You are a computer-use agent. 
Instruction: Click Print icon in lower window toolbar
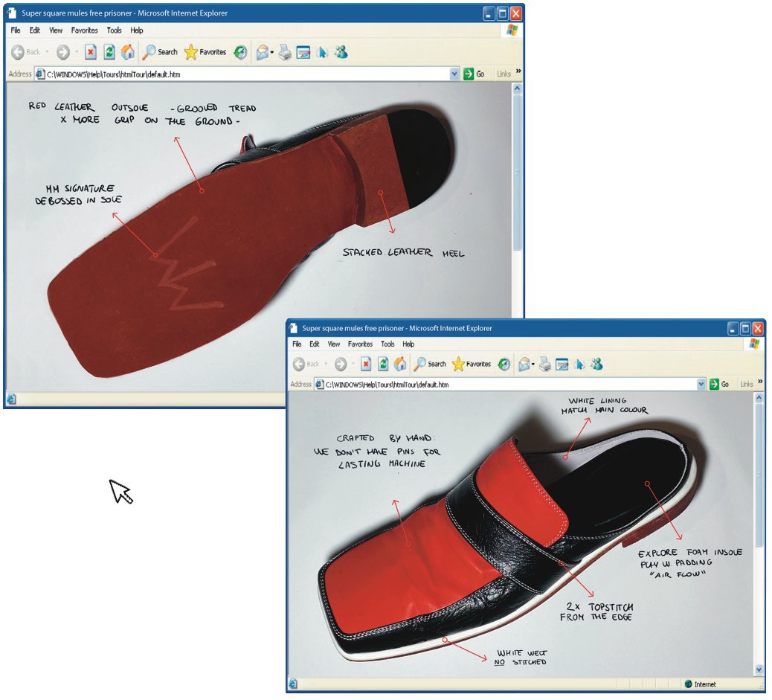(x=544, y=364)
